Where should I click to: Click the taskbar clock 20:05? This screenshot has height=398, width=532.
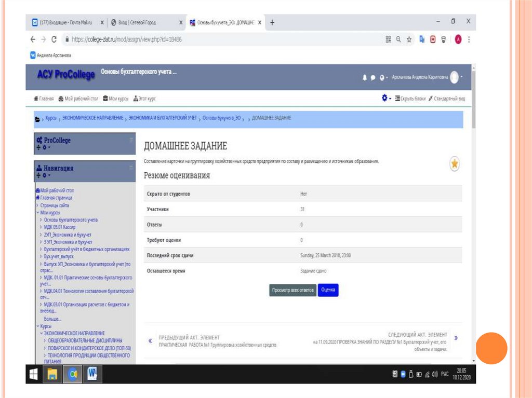[461, 374]
